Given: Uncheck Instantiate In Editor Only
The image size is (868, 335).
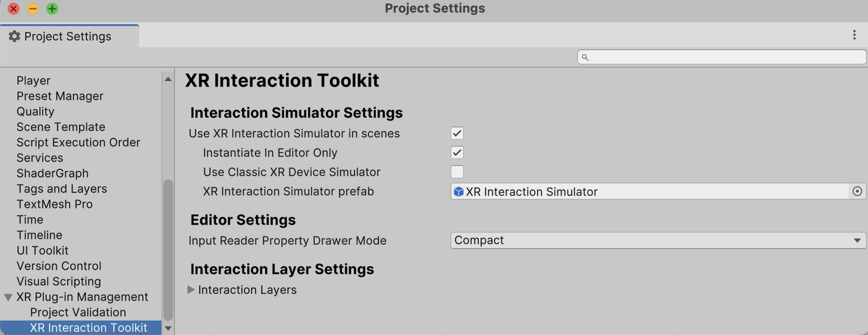Looking at the screenshot, I should coord(457,153).
